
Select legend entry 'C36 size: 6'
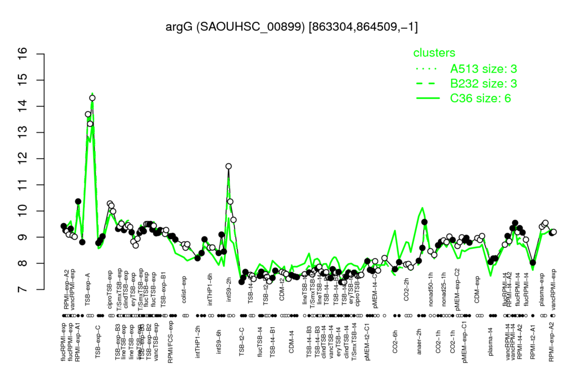481,98
